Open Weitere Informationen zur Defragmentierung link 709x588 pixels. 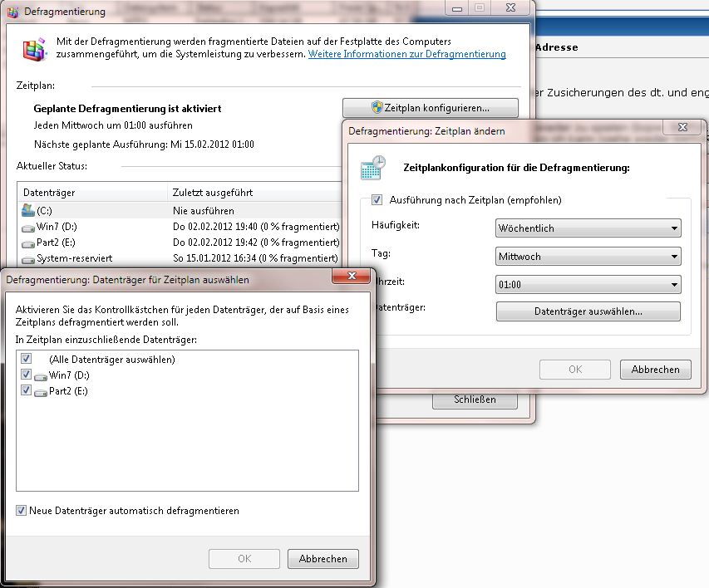tap(407, 54)
